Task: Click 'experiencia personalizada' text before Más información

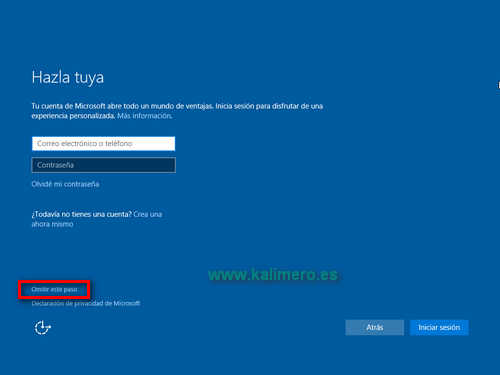Action: (73, 116)
